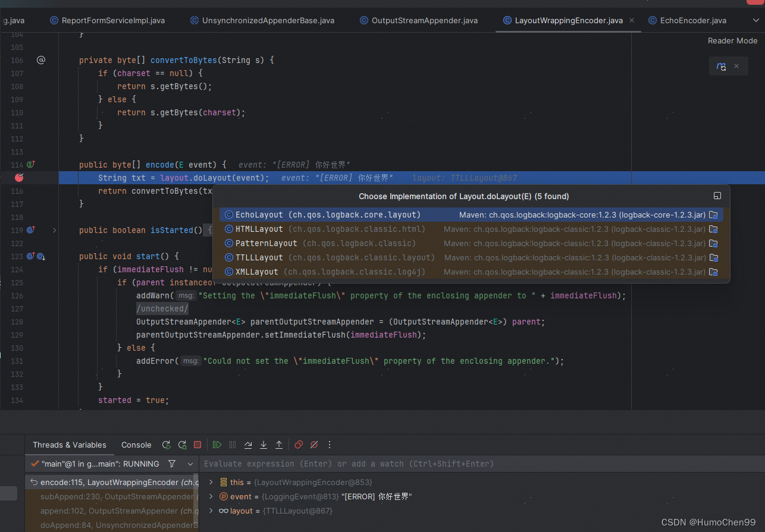This screenshot has height=532, width=765.
Task: Pause the running program
Action: 233,445
